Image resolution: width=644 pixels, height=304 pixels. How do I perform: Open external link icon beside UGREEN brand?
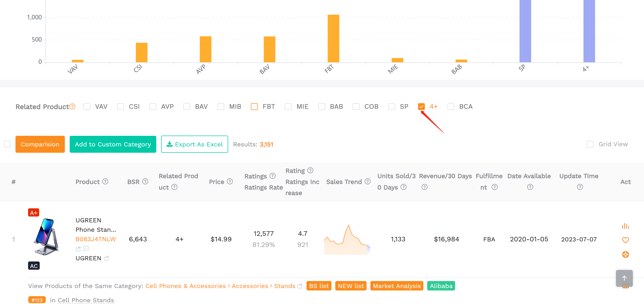point(106,258)
